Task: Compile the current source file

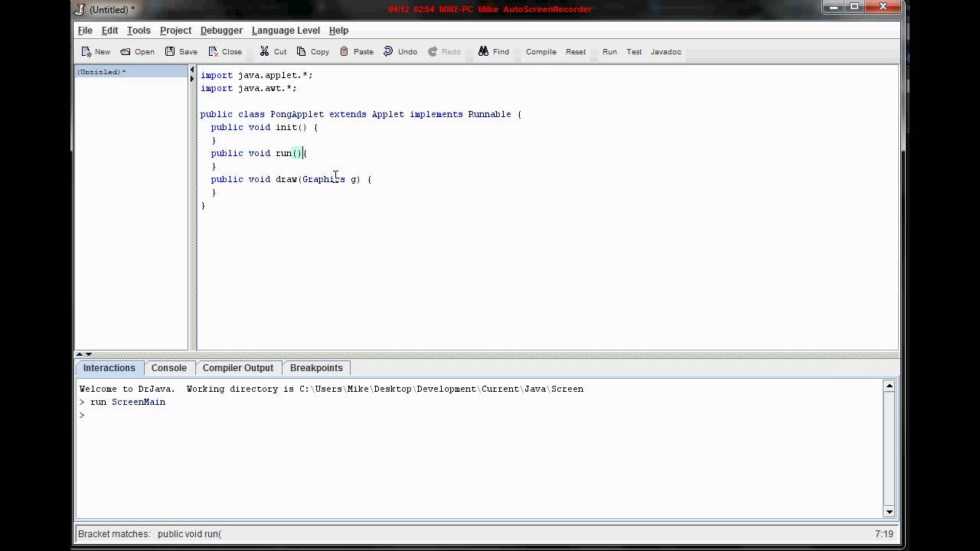Action: point(541,52)
